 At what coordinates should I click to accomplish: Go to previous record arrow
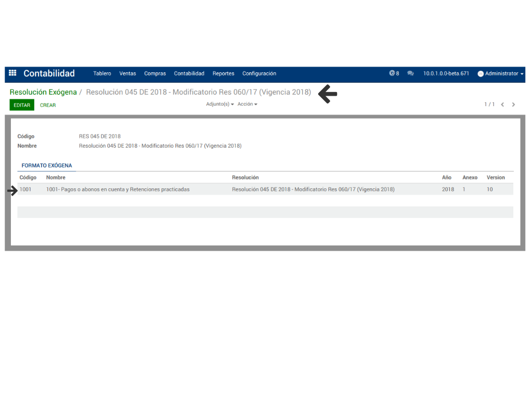coord(502,105)
